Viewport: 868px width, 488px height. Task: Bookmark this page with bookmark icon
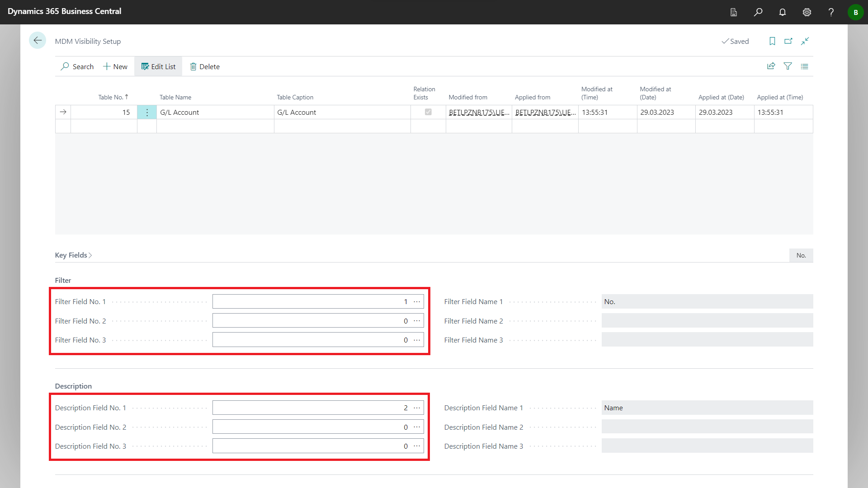coord(772,41)
